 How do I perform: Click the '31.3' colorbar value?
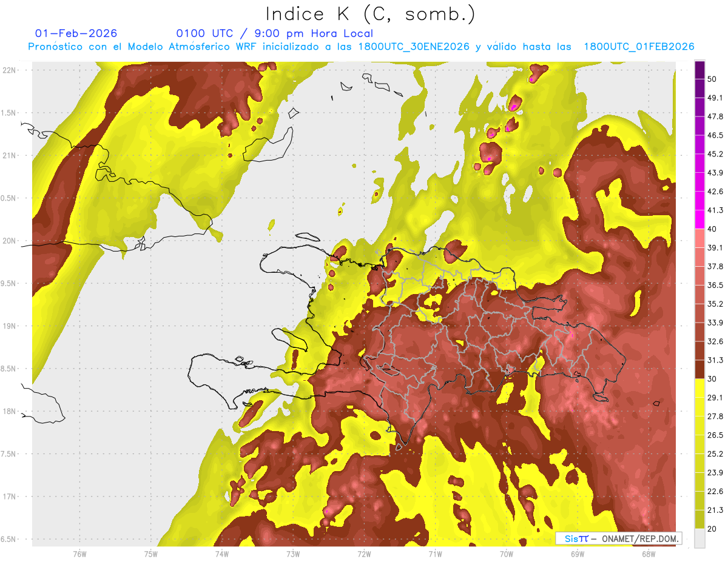pyautogui.click(x=715, y=360)
